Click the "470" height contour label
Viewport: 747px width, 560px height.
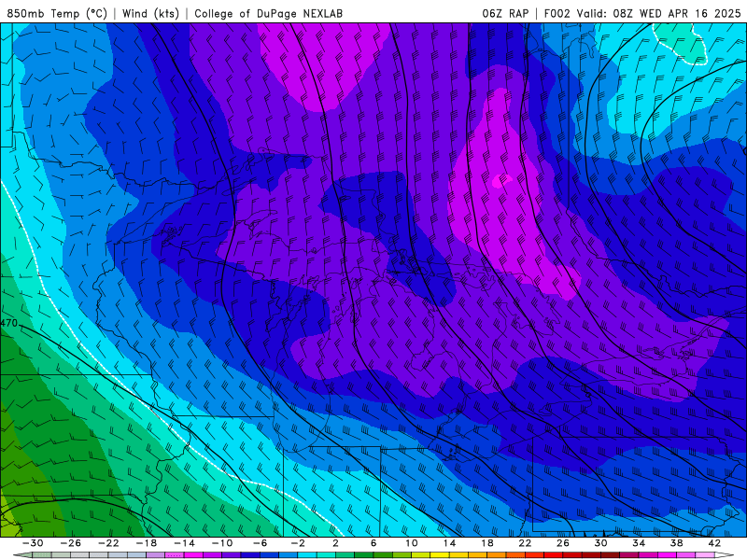pyautogui.click(x=8, y=323)
